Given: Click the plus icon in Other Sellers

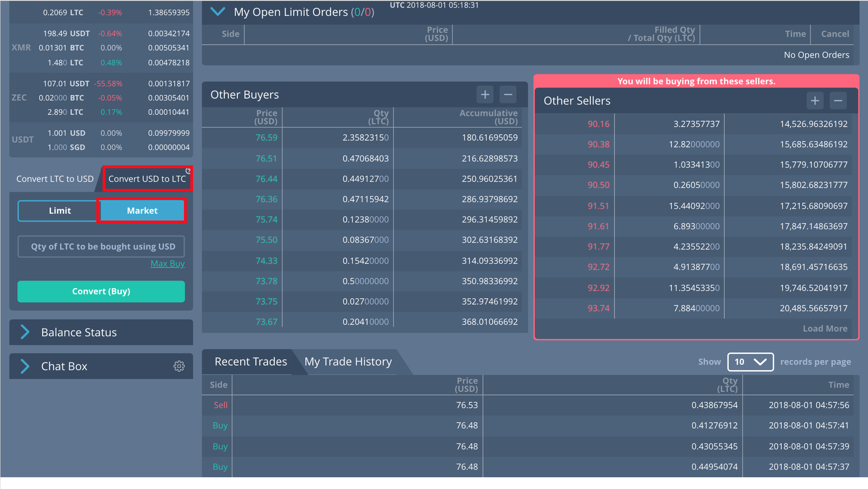Looking at the screenshot, I should pos(815,101).
